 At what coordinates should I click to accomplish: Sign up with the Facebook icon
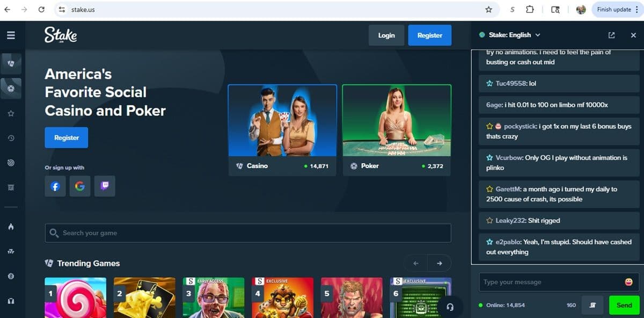click(55, 186)
